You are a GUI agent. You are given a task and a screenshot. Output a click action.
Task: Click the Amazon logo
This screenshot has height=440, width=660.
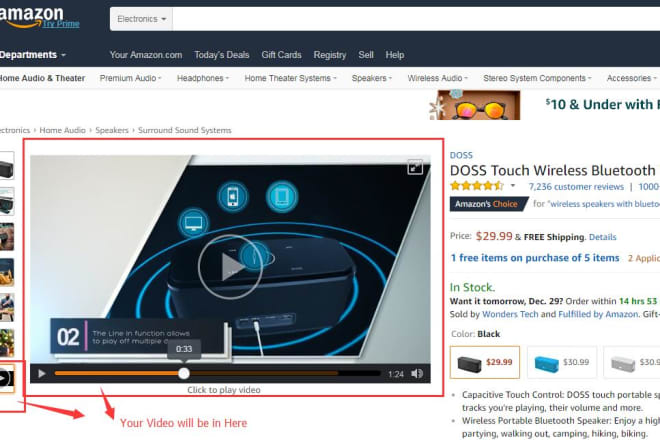pyautogui.click(x=32, y=16)
